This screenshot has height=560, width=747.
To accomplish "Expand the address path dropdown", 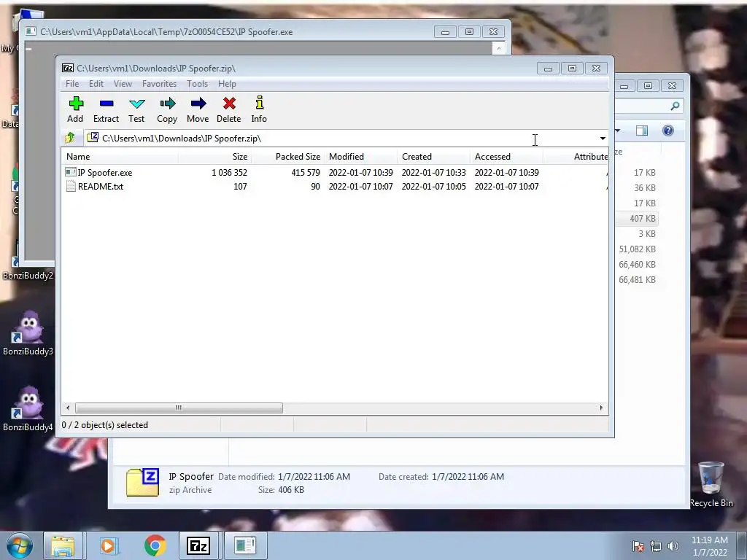I will [x=603, y=139].
